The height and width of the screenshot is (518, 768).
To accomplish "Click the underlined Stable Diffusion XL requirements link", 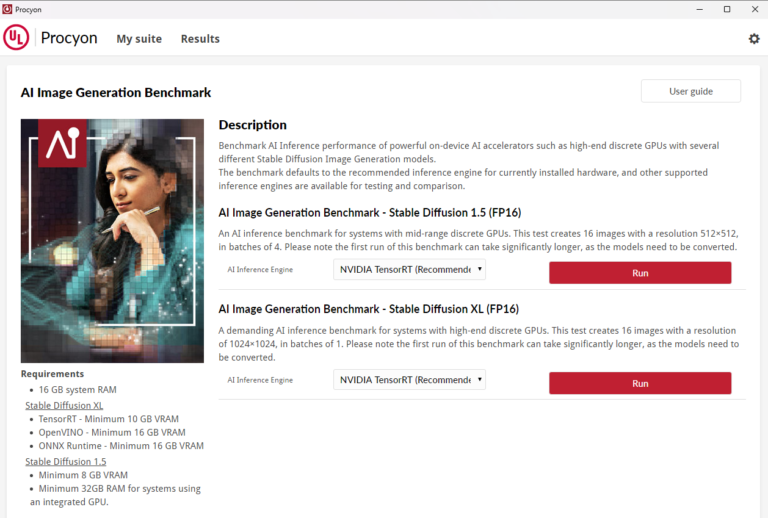I will click(64, 405).
